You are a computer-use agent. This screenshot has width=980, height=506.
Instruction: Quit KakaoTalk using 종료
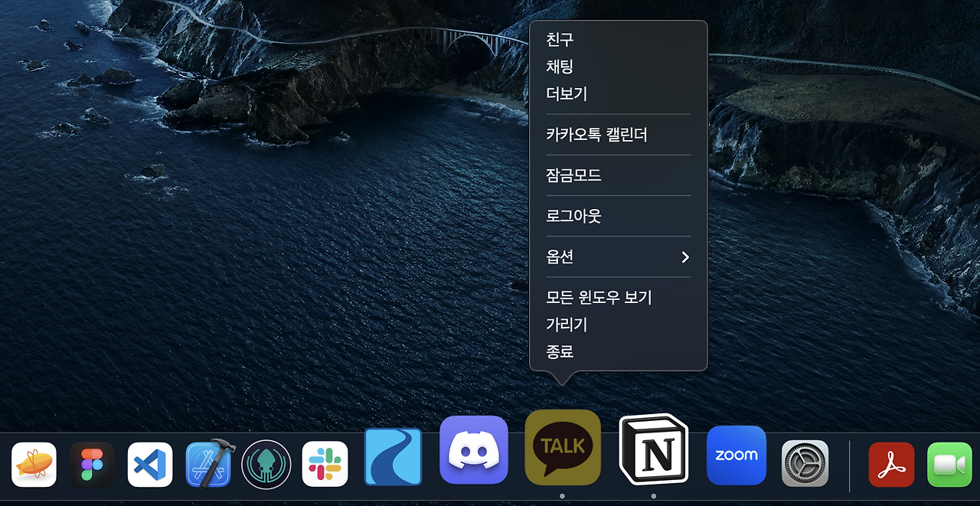tap(560, 351)
